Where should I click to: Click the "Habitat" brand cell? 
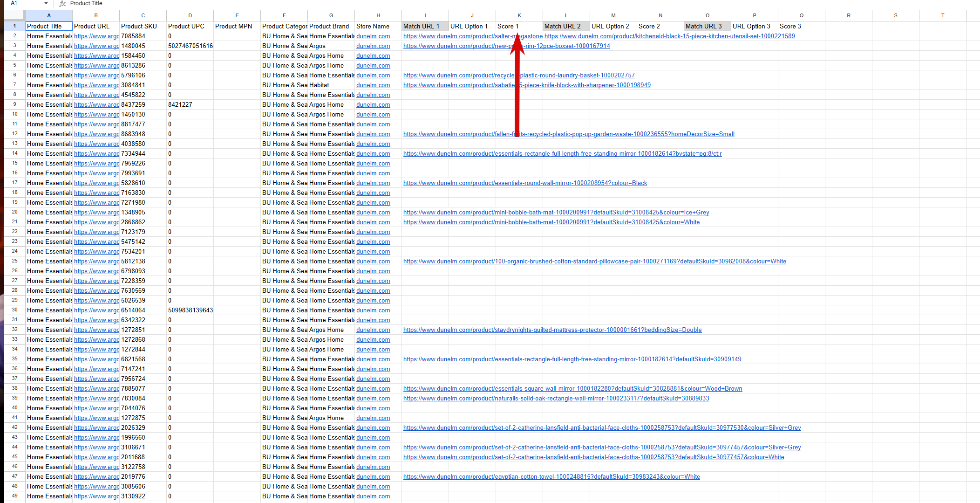331,85
